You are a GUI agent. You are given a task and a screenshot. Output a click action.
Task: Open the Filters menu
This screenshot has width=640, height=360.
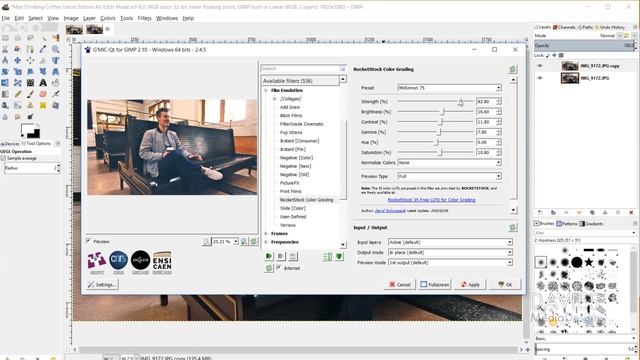pos(144,18)
